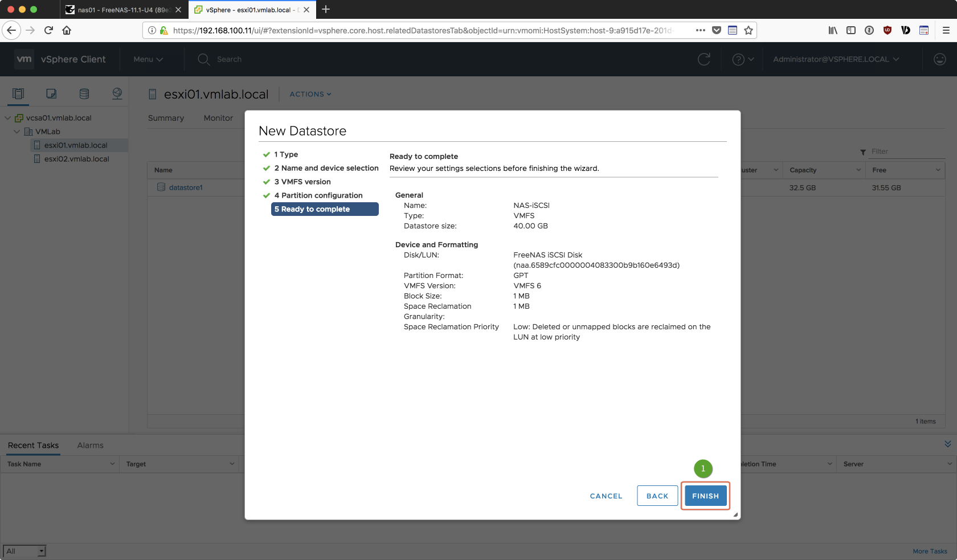Switch to the Alarms tab
Screen dimensions: 957x560
click(x=90, y=445)
